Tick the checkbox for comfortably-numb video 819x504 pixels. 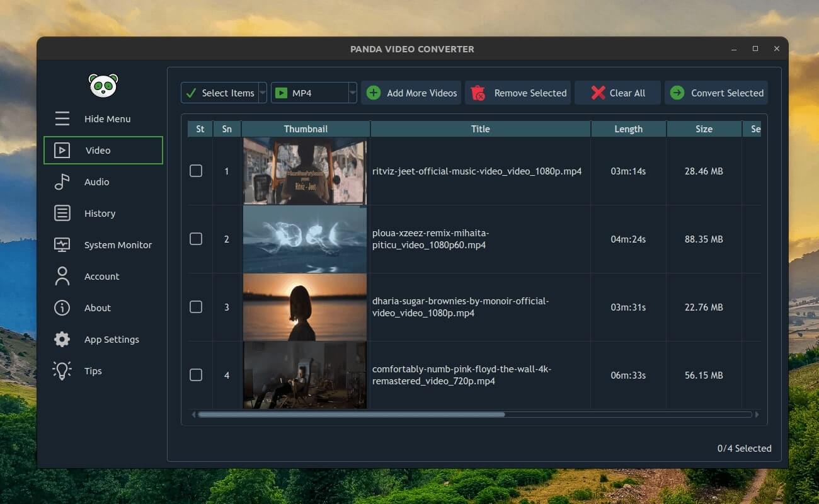[196, 375]
